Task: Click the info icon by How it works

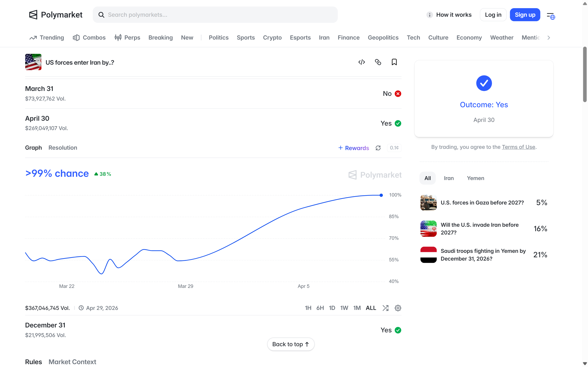Action: (x=429, y=15)
